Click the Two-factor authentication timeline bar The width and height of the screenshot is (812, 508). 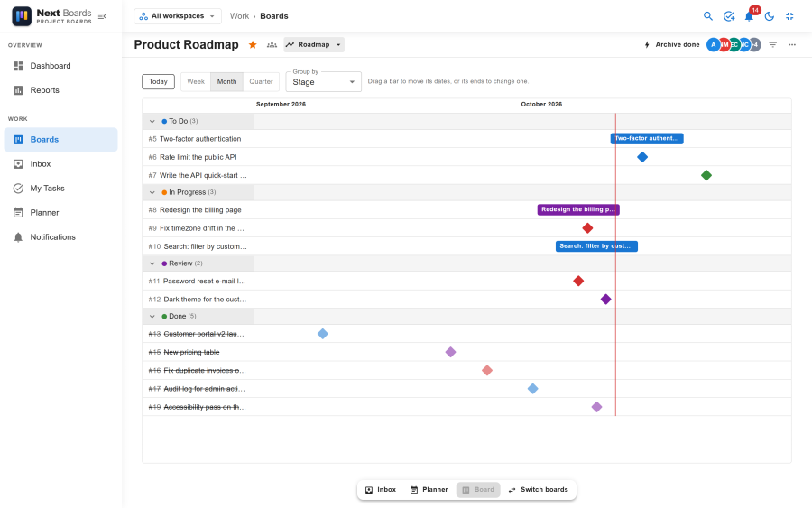[647, 138]
